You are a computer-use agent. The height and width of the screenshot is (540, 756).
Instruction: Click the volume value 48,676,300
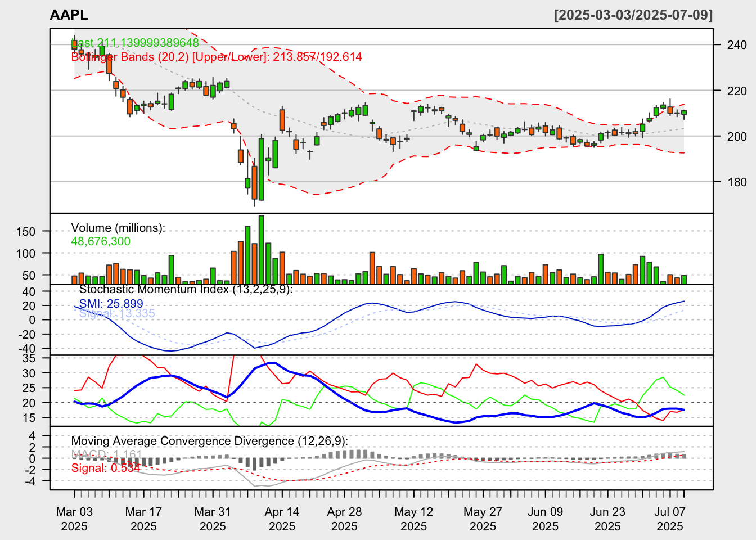pos(101,241)
